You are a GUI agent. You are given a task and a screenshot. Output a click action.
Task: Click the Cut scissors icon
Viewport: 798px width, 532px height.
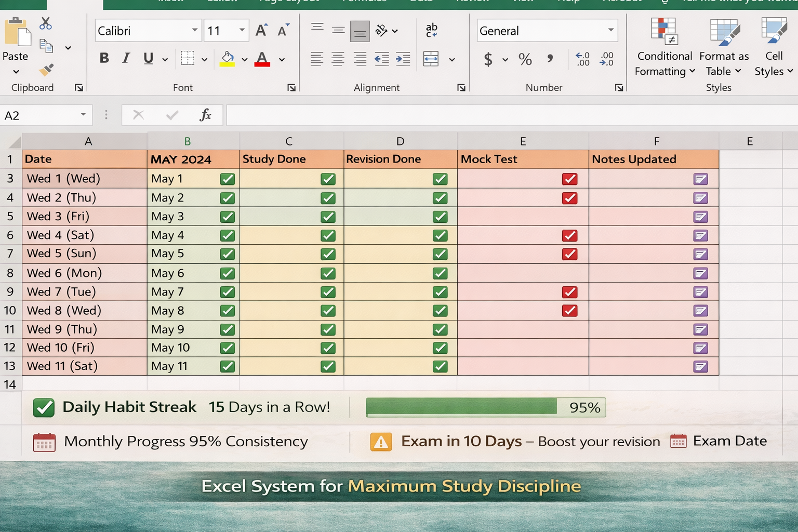tap(46, 23)
